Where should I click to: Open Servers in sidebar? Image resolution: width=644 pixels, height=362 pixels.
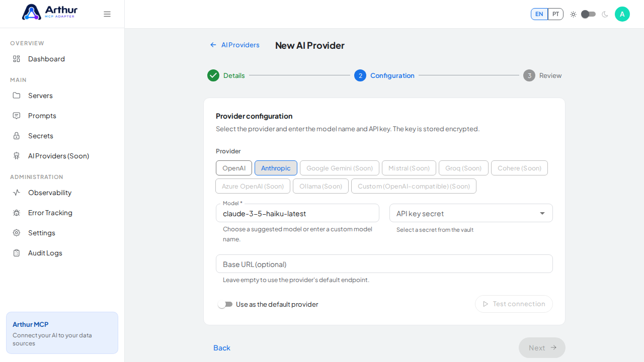tap(62, 96)
